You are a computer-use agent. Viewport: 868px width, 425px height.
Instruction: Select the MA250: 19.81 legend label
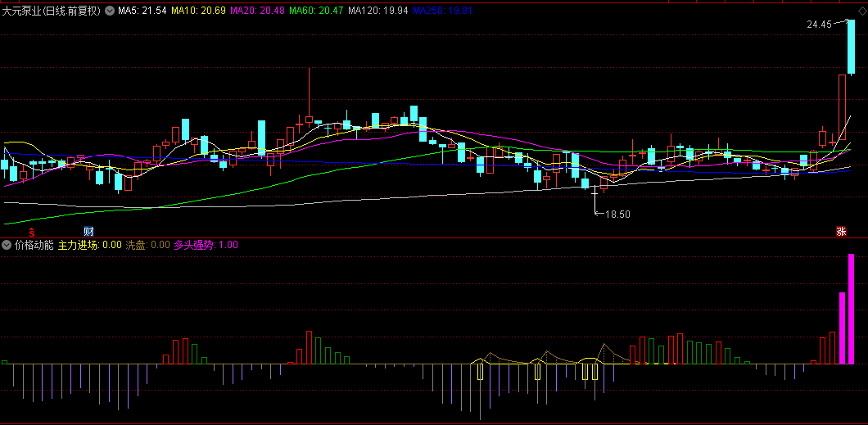coord(442,10)
